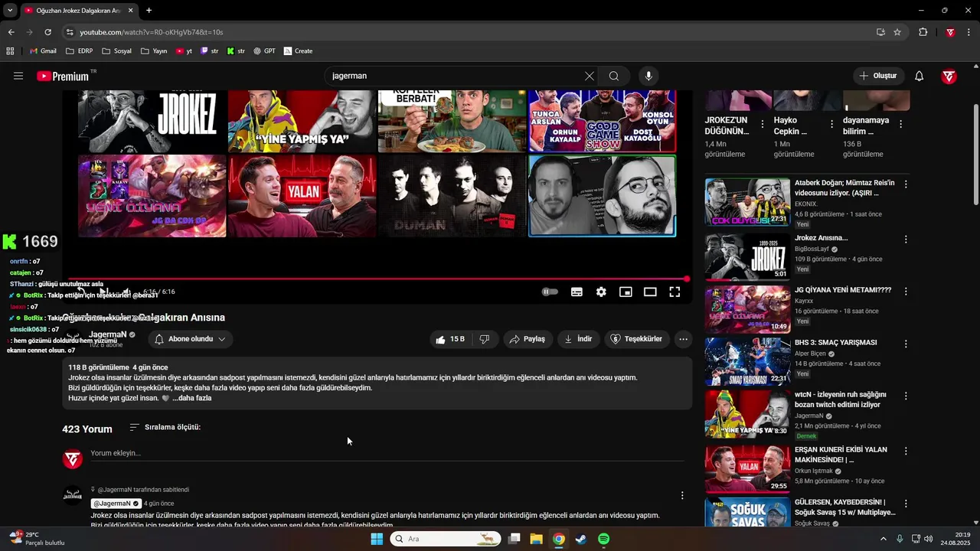Like the video (15 B)
The image size is (980, 551).
coord(450,339)
